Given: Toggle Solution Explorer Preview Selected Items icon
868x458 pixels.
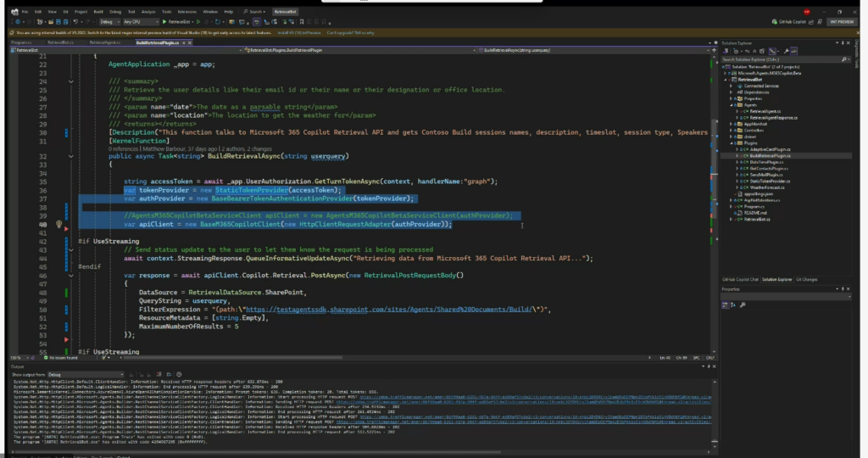Looking at the screenshot, I should [x=793, y=51].
